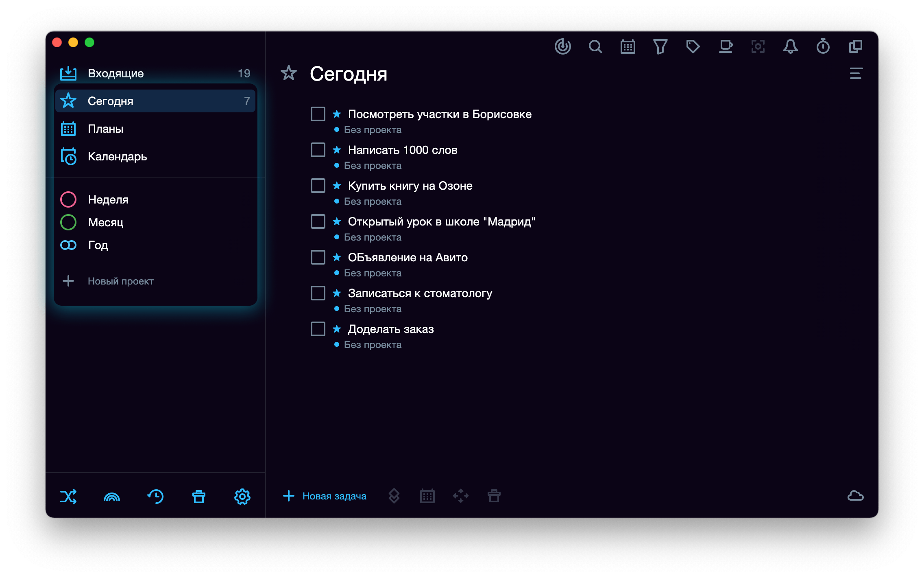Click the delete task trash icon in bottom bar
Image resolution: width=924 pixels, height=578 pixels.
coord(494,496)
